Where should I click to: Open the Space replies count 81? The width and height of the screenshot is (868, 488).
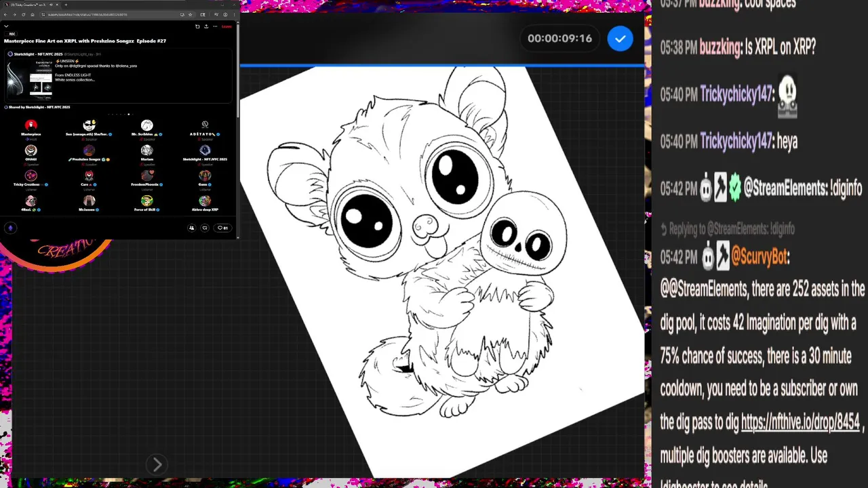point(222,228)
